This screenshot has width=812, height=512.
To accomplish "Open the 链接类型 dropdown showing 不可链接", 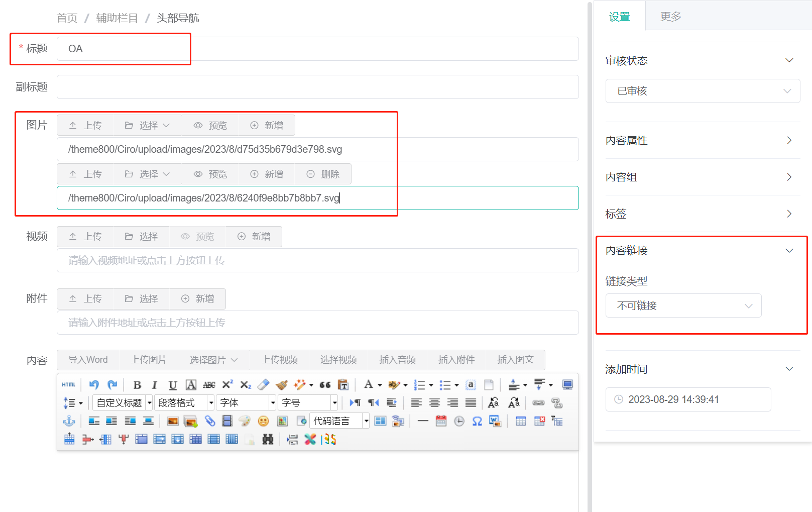I will (x=683, y=305).
